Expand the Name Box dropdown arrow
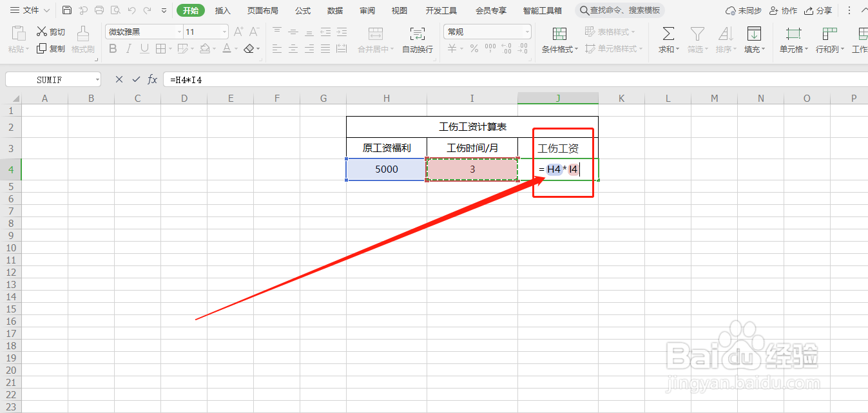The image size is (868, 413). (x=97, y=79)
